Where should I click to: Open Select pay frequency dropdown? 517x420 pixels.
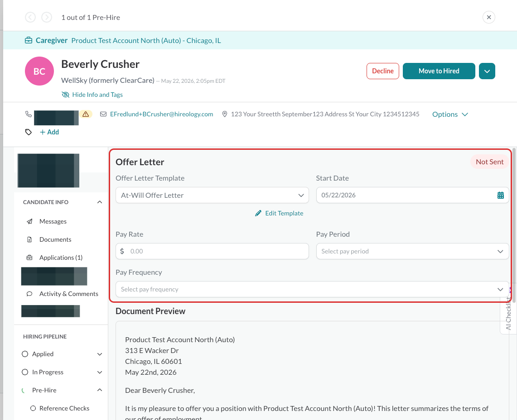(x=312, y=289)
